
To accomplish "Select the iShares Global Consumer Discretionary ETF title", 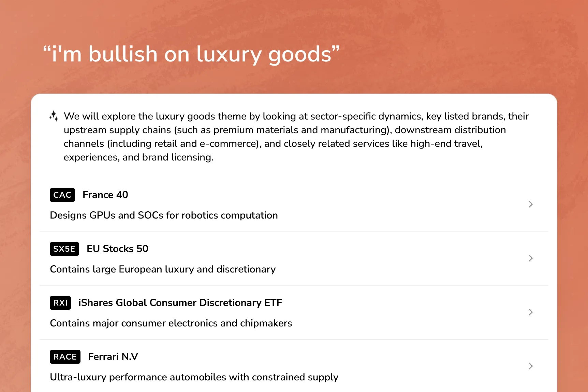I will point(180,303).
